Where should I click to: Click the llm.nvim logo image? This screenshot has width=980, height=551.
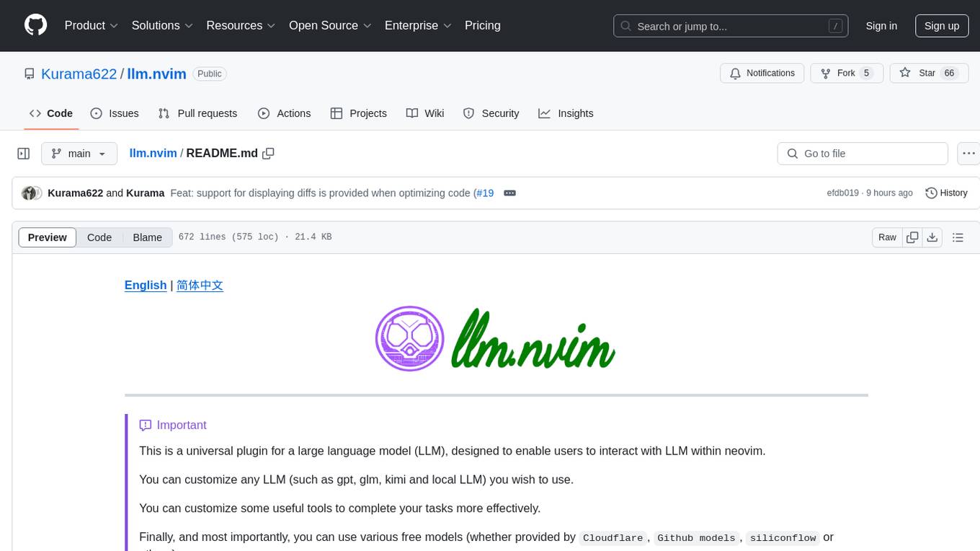pos(496,338)
